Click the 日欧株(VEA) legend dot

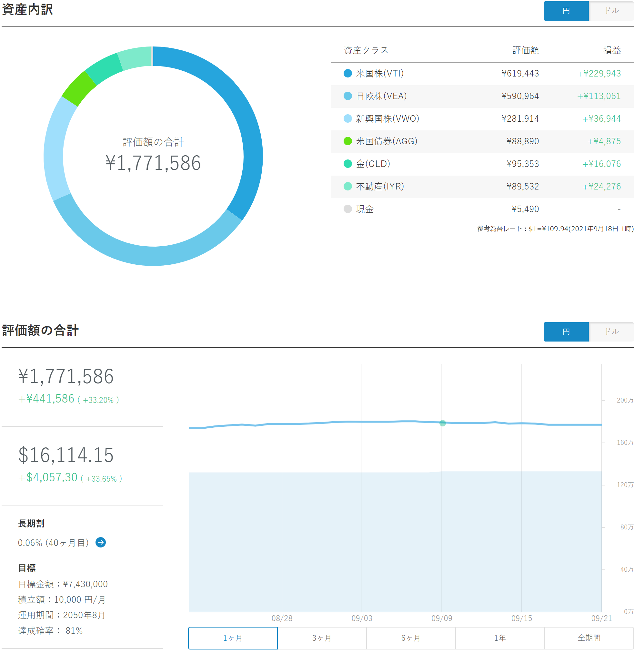[348, 96]
